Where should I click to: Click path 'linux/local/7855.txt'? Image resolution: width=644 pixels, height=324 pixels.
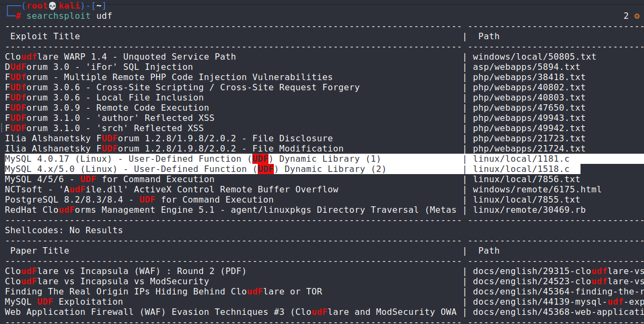pyautogui.click(x=526, y=200)
